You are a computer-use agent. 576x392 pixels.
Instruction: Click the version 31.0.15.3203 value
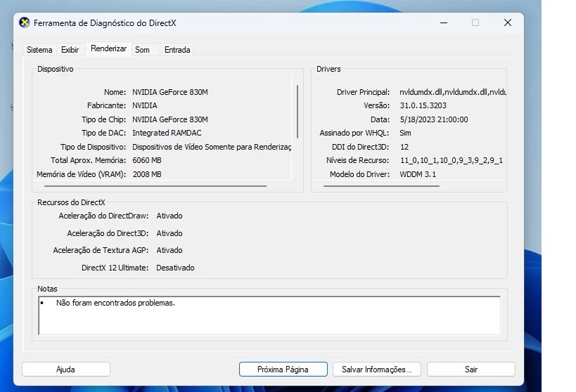coord(423,105)
